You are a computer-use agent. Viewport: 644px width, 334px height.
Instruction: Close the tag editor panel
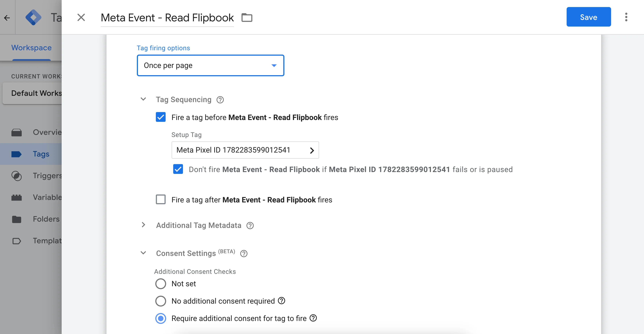click(81, 18)
